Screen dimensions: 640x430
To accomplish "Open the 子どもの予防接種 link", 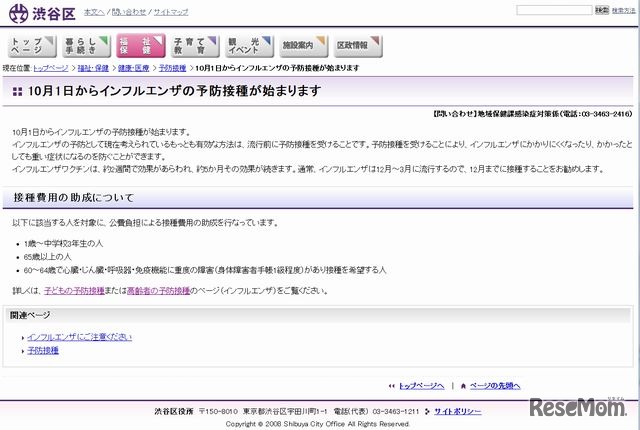I will [74, 291].
